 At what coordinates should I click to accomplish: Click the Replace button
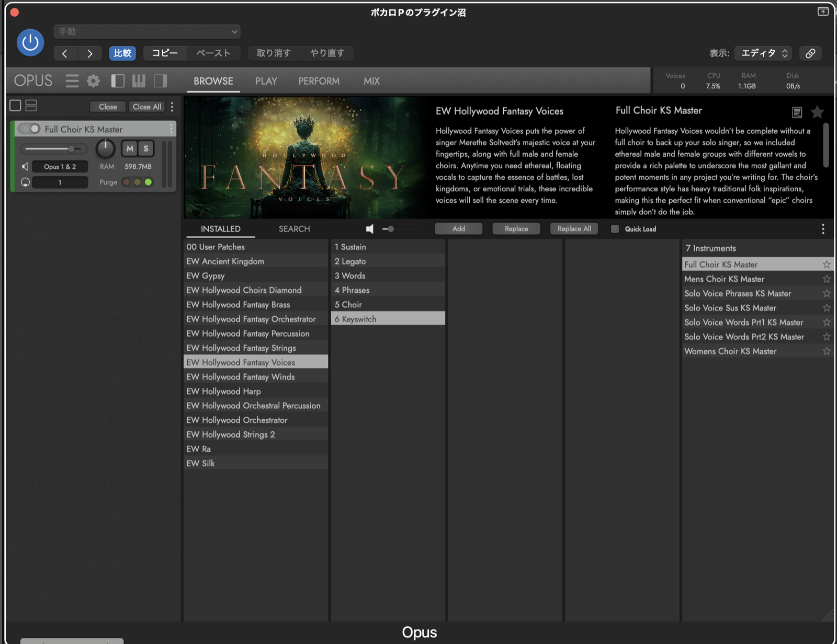pos(516,229)
